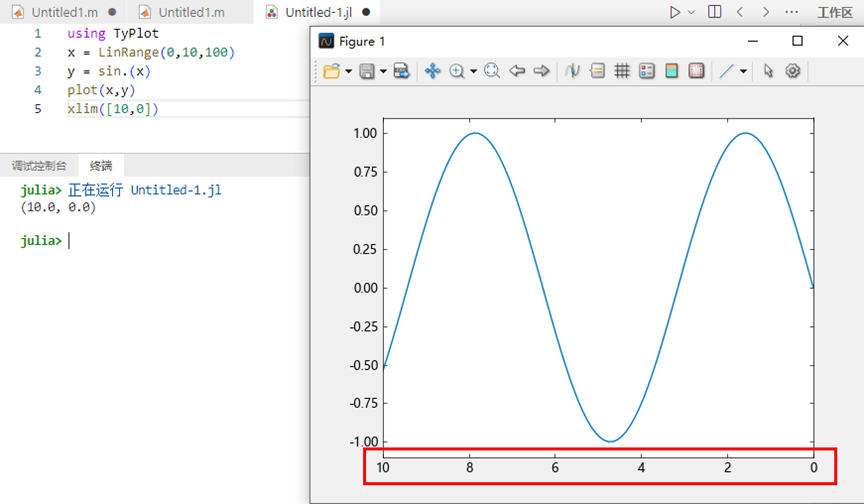864x504 pixels.
Task: Click the 'Untitled-1.jl' text in terminal
Action: tap(176, 190)
